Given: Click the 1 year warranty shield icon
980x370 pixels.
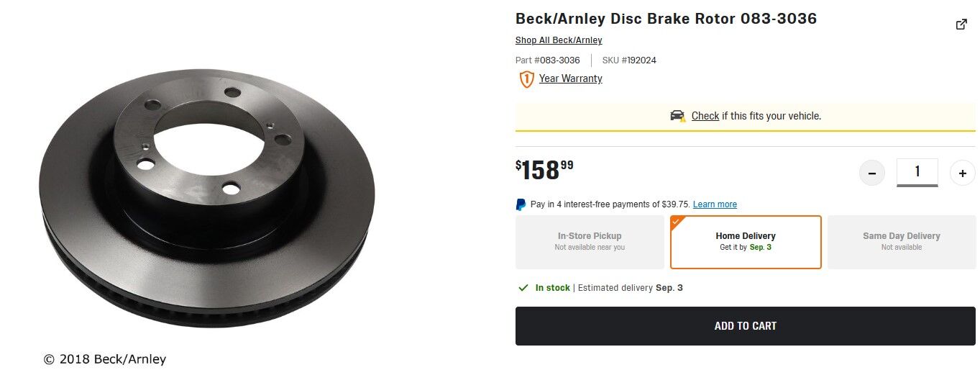Looking at the screenshot, I should pos(526,79).
